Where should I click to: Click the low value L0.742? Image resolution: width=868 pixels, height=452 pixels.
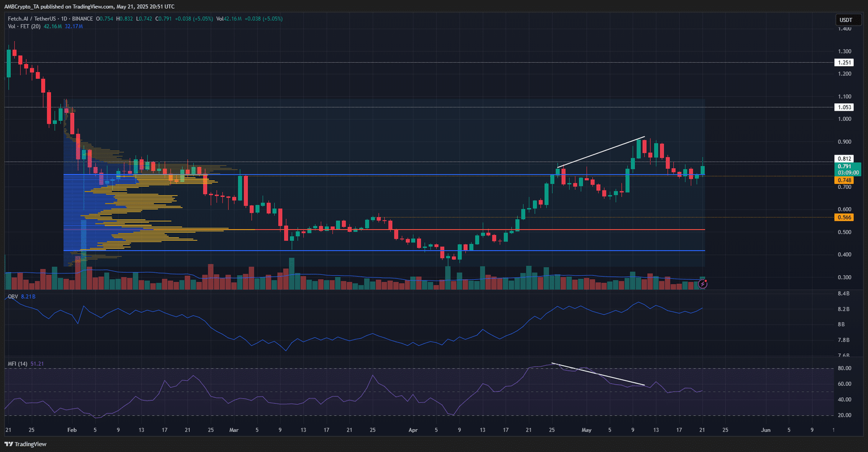click(x=144, y=19)
